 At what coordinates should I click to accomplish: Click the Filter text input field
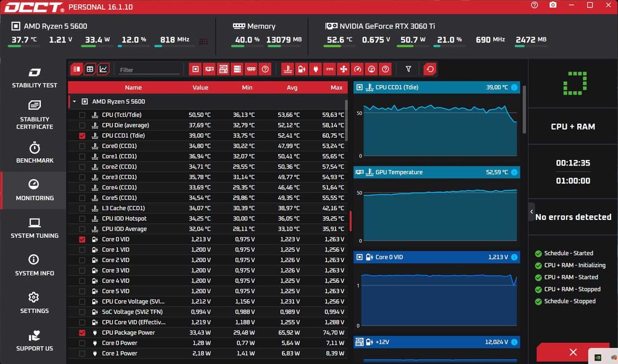pyautogui.click(x=149, y=70)
